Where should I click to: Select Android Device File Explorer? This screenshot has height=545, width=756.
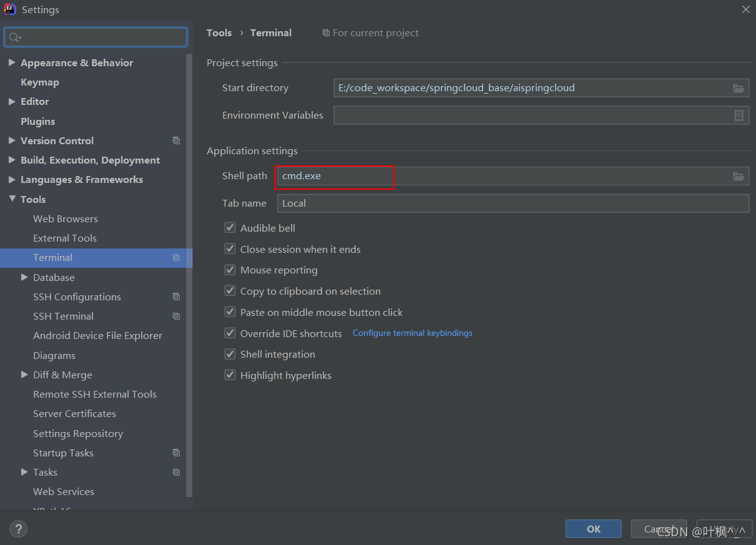[97, 336]
